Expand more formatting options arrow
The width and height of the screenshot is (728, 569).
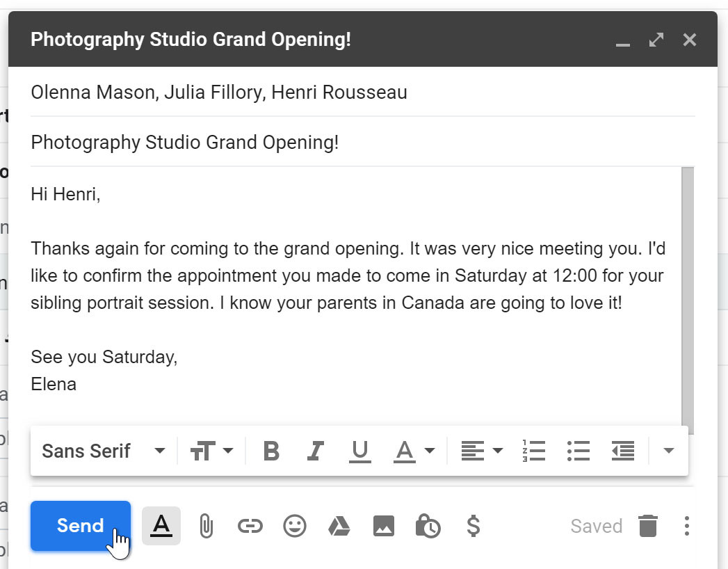pos(668,451)
